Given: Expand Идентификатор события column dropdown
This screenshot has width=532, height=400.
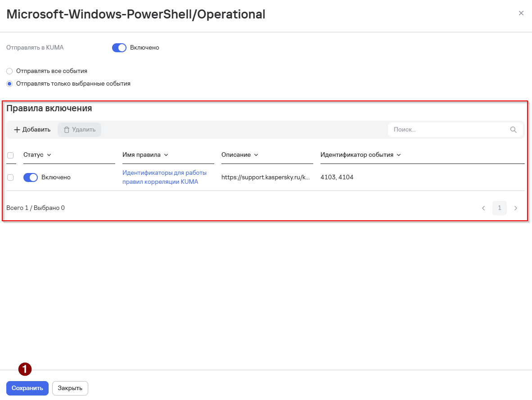Looking at the screenshot, I should click(x=399, y=155).
